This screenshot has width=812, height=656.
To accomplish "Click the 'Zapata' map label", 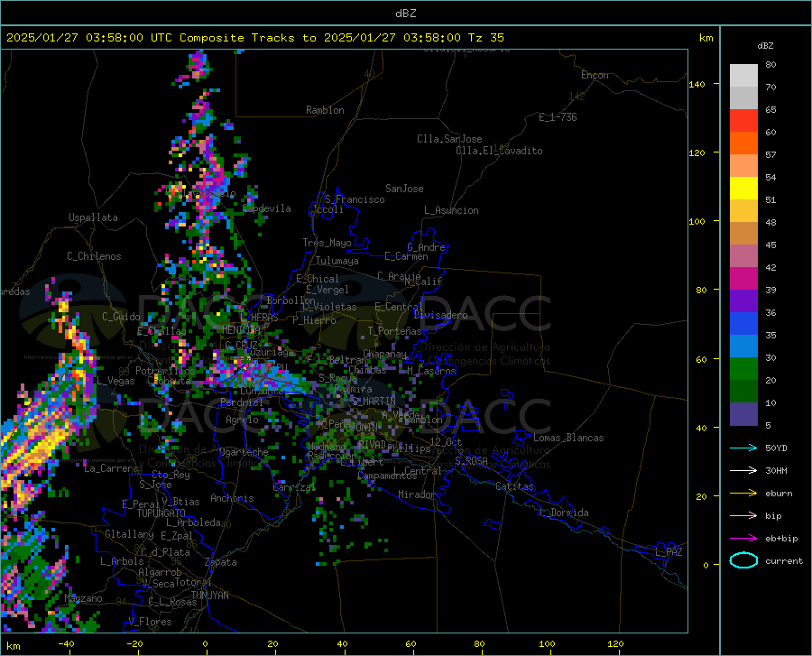I will (221, 562).
